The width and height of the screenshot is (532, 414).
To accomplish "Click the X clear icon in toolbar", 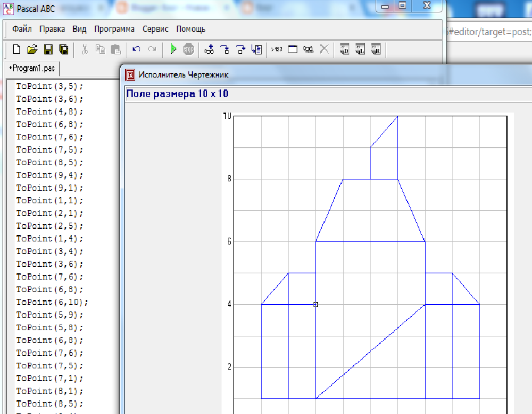I will click(324, 49).
